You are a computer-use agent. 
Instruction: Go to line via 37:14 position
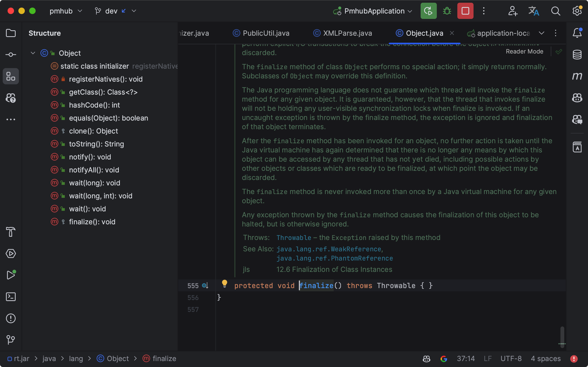click(466, 359)
